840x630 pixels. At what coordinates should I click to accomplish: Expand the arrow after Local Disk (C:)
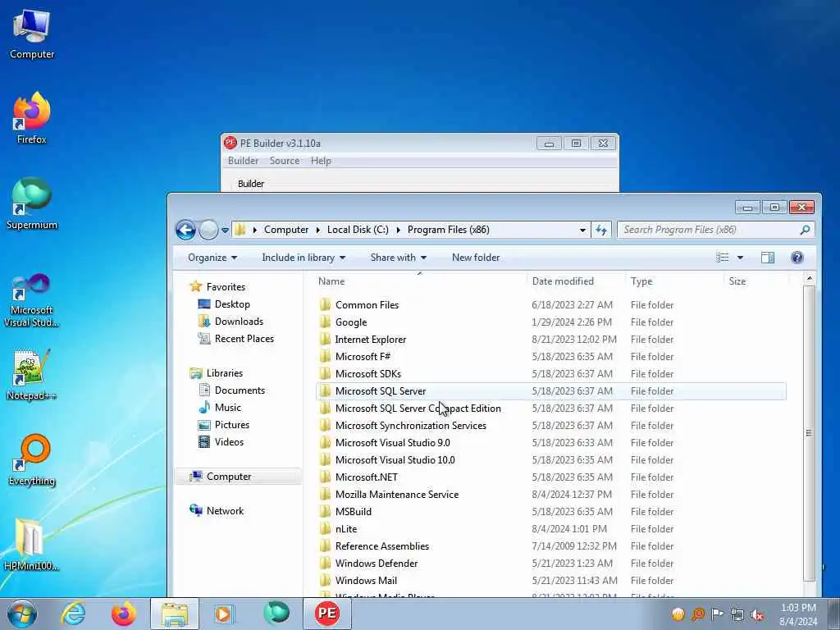point(398,230)
